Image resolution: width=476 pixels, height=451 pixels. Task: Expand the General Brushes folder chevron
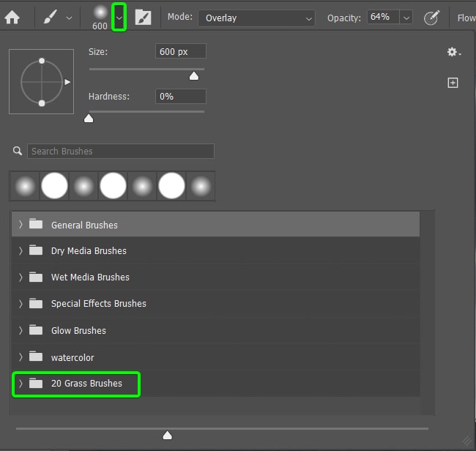[x=21, y=225]
